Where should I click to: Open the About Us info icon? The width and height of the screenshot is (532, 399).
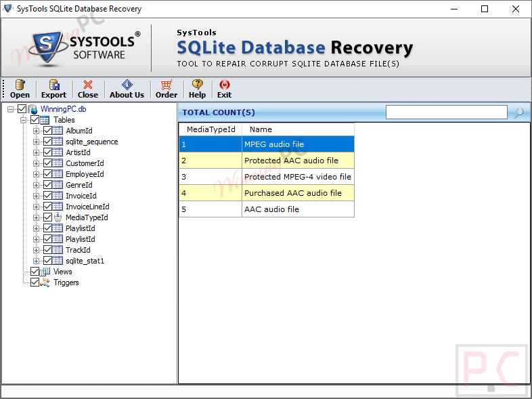point(127,85)
